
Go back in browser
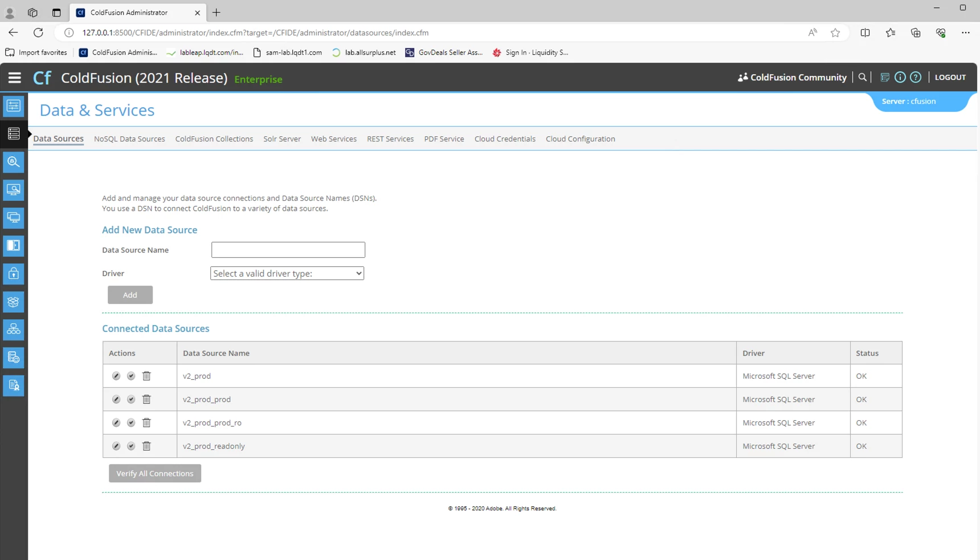[x=13, y=33]
